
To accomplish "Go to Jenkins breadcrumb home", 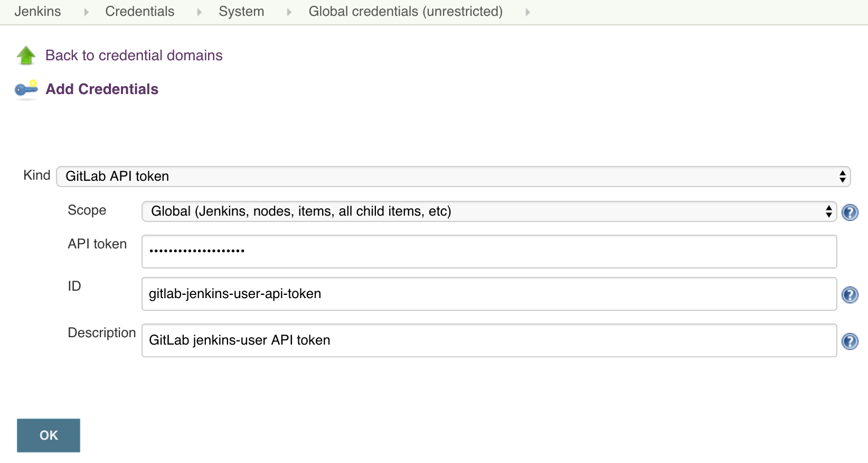I will (37, 12).
